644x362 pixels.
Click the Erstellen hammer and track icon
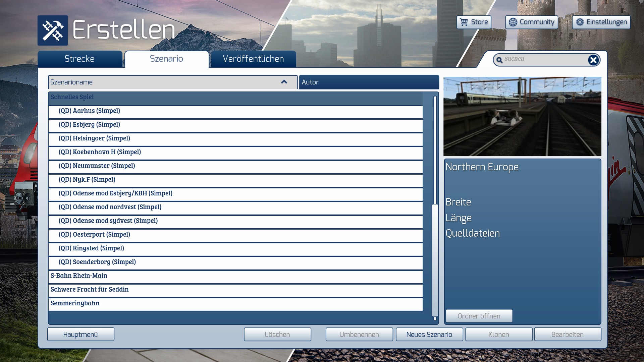pyautogui.click(x=53, y=31)
